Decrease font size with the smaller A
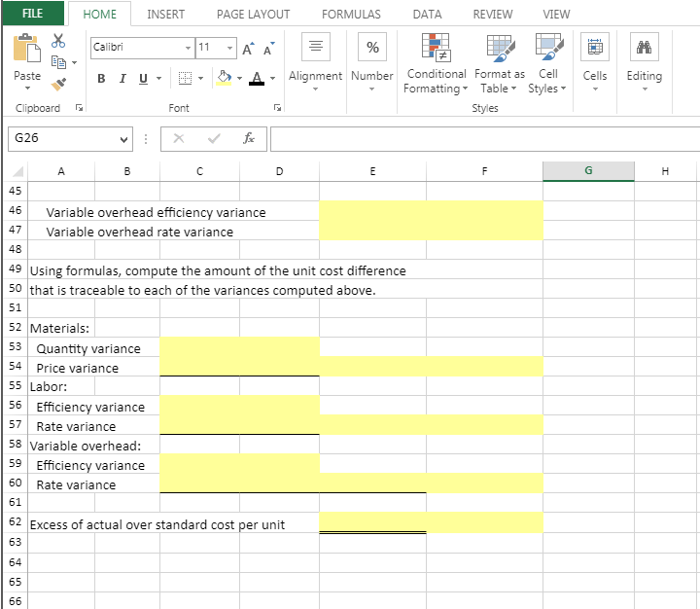 pos(269,49)
